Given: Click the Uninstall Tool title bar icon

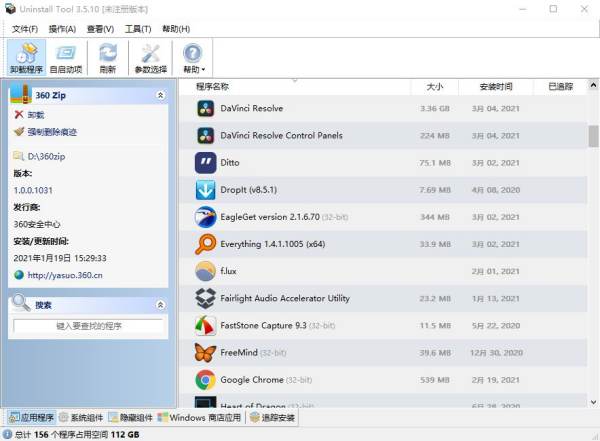Looking at the screenshot, I should [x=10, y=8].
